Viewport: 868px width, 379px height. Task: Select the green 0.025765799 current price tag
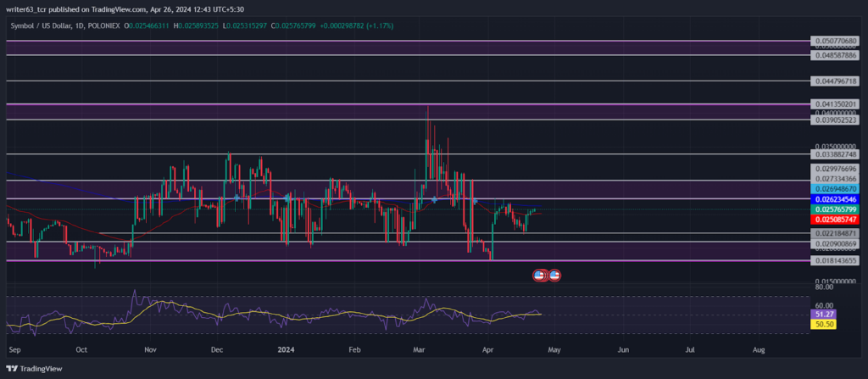837,209
